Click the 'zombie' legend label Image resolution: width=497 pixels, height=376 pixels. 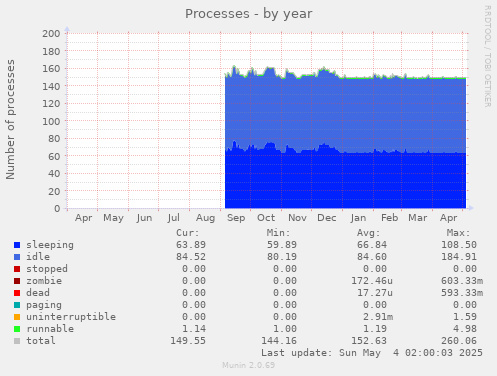tap(44, 281)
